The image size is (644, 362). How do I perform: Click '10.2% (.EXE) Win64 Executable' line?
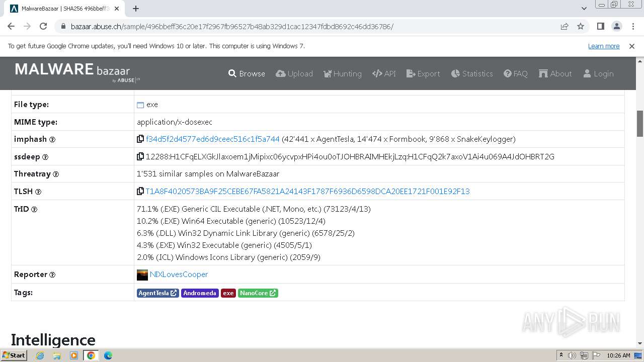pos(231,221)
